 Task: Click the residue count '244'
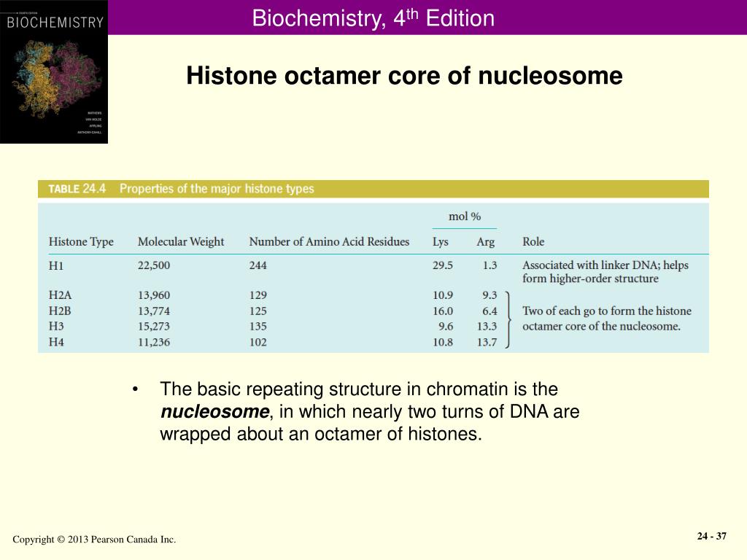258,265
